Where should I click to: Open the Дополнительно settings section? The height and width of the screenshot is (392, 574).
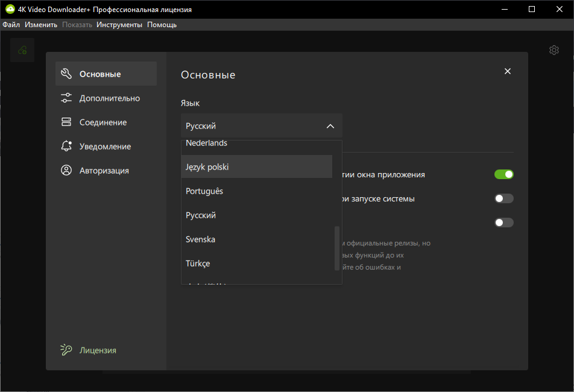106,98
